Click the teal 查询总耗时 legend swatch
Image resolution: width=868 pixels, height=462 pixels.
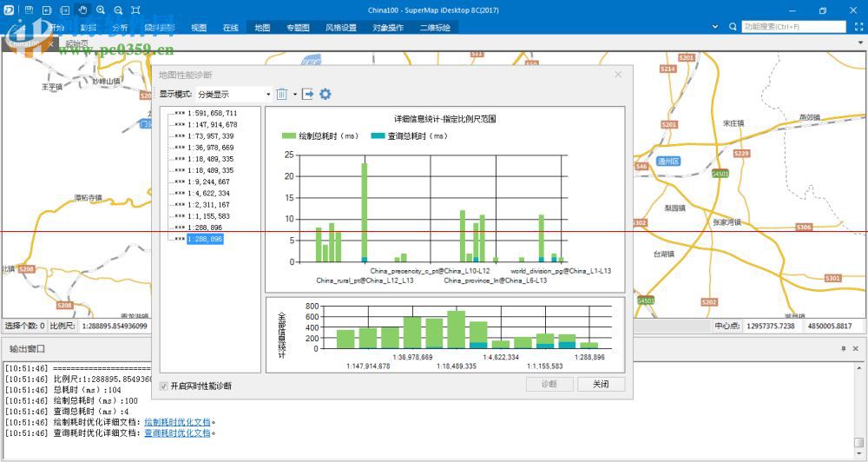378,135
